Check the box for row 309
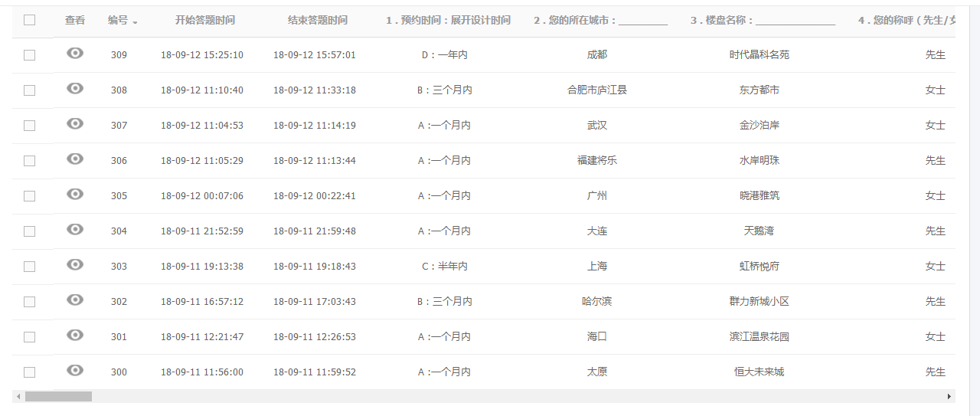This screenshot has height=416, width=980. tap(29, 55)
